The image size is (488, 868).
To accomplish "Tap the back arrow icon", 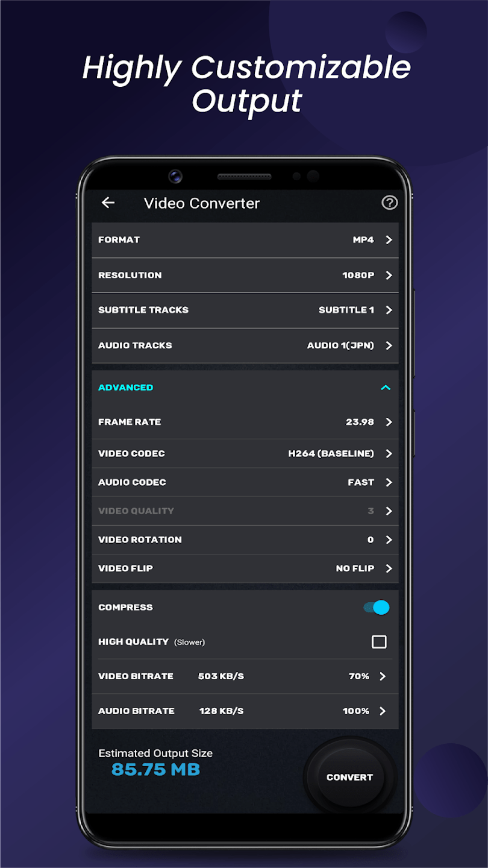I will click(x=108, y=203).
